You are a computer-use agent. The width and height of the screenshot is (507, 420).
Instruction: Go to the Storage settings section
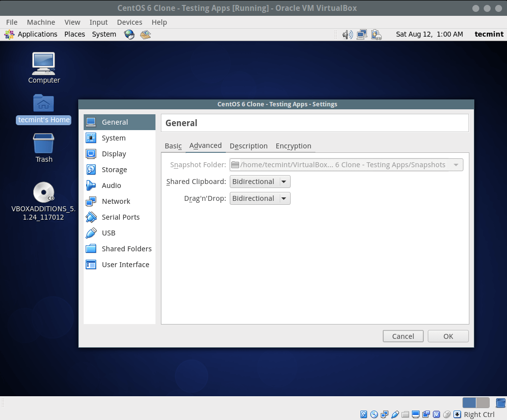click(114, 170)
